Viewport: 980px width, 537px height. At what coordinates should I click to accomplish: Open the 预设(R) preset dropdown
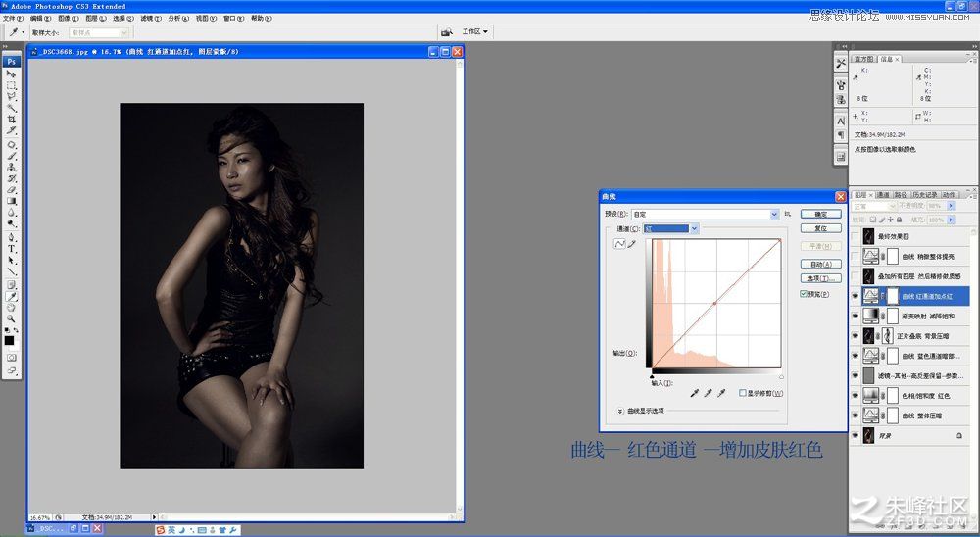coord(774,215)
